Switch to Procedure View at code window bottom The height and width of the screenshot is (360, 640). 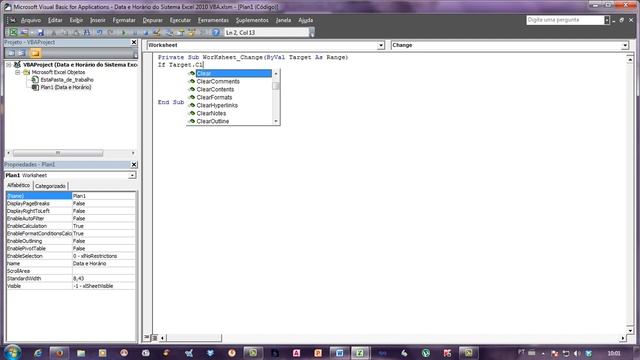tap(147, 337)
